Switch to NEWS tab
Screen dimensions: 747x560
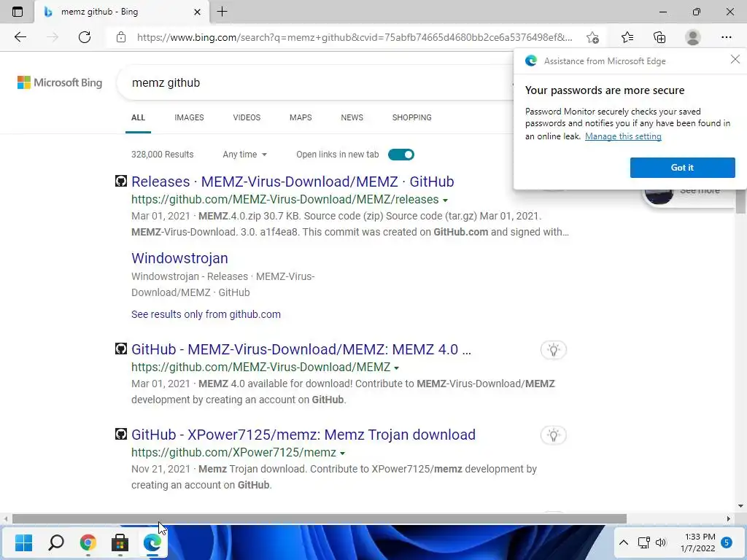tap(352, 117)
